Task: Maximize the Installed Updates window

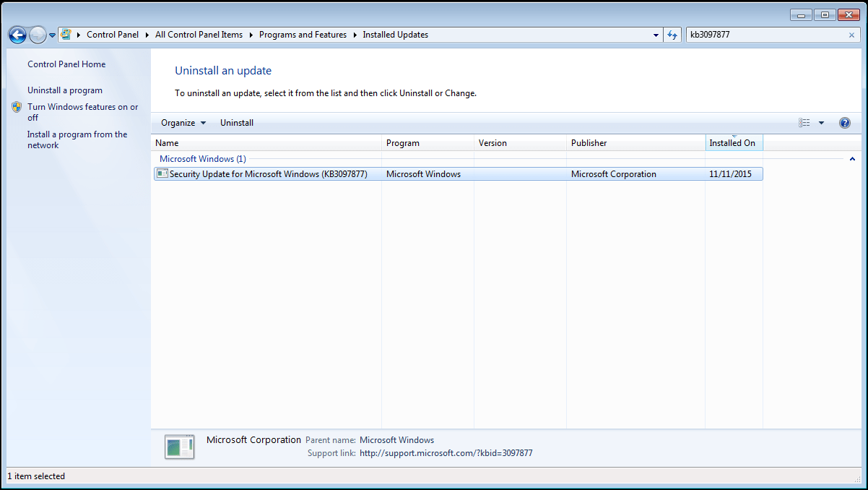Action: click(825, 14)
